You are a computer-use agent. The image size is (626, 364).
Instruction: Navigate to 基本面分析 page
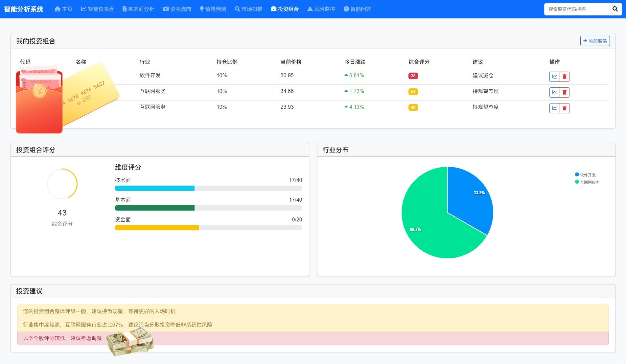(x=138, y=9)
